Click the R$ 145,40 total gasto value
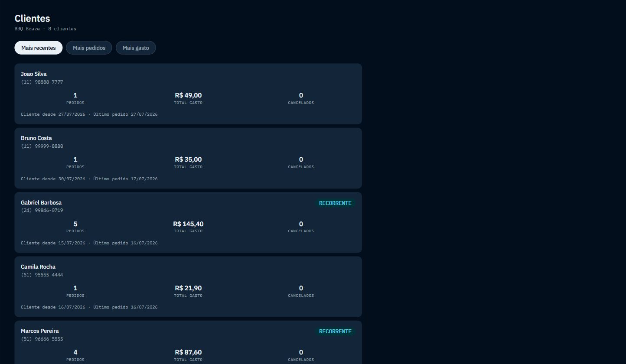The height and width of the screenshot is (364, 626). tap(188, 224)
